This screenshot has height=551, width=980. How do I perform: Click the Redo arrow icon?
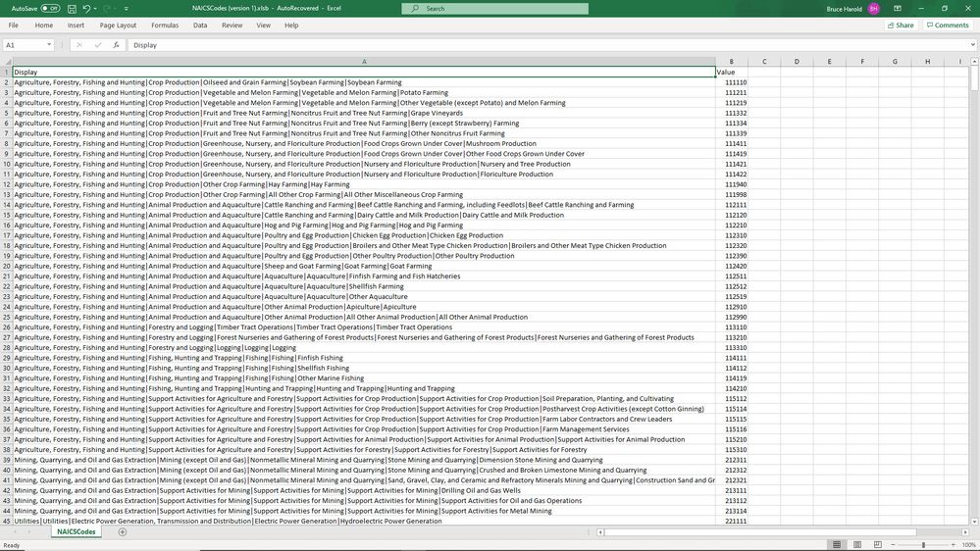(x=107, y=9)
